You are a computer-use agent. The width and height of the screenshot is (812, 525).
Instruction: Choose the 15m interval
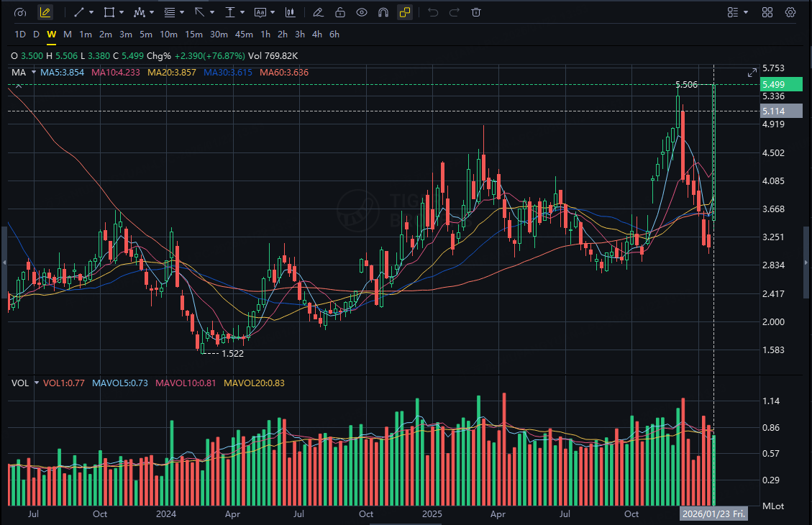pyautogui.click(x=193, y=35)
